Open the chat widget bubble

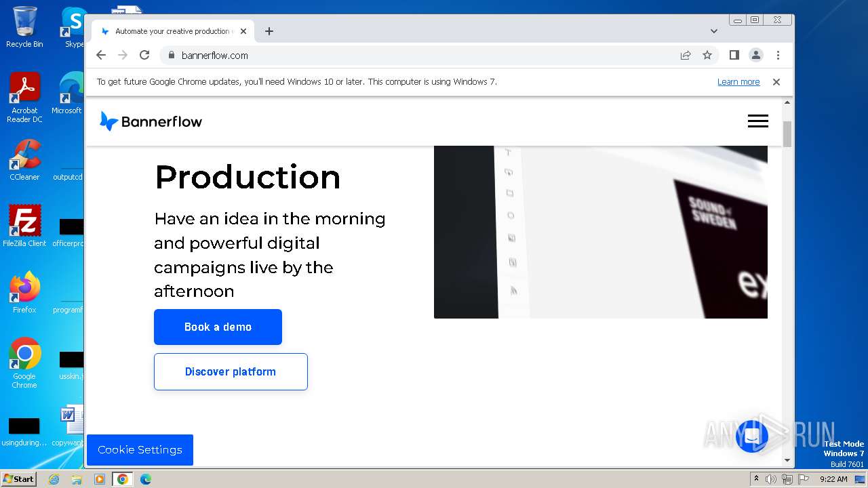click(x=751, y=436)
